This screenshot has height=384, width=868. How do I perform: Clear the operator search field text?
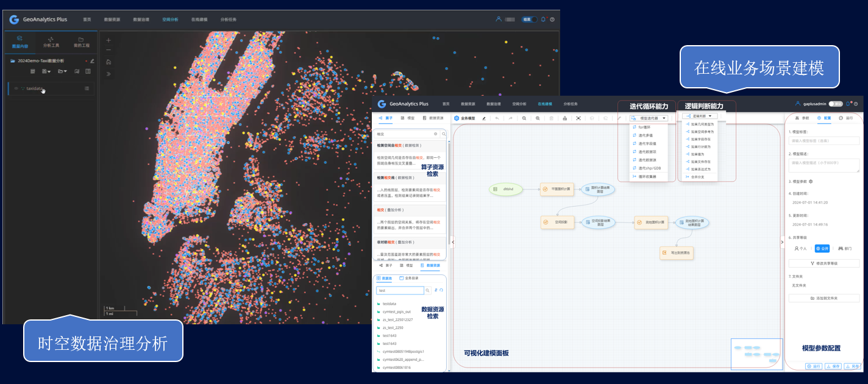435,133
